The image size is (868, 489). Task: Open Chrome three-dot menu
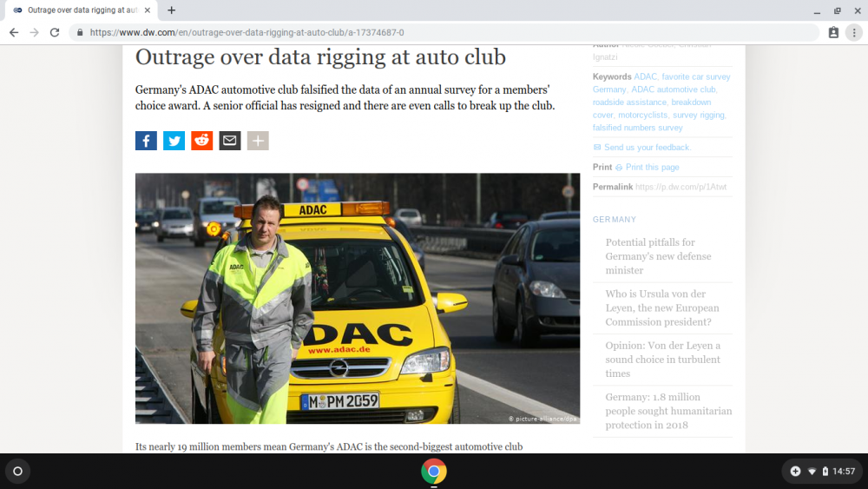point(854,33)
